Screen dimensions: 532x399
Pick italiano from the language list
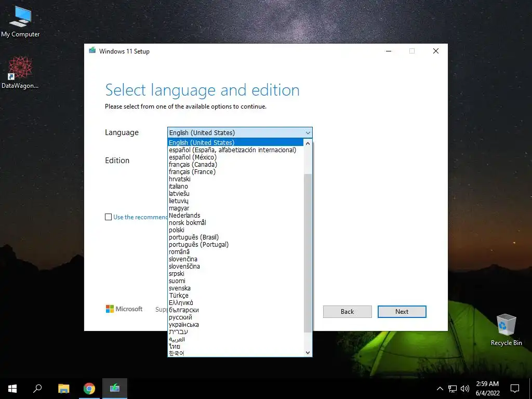click(235, 187)
